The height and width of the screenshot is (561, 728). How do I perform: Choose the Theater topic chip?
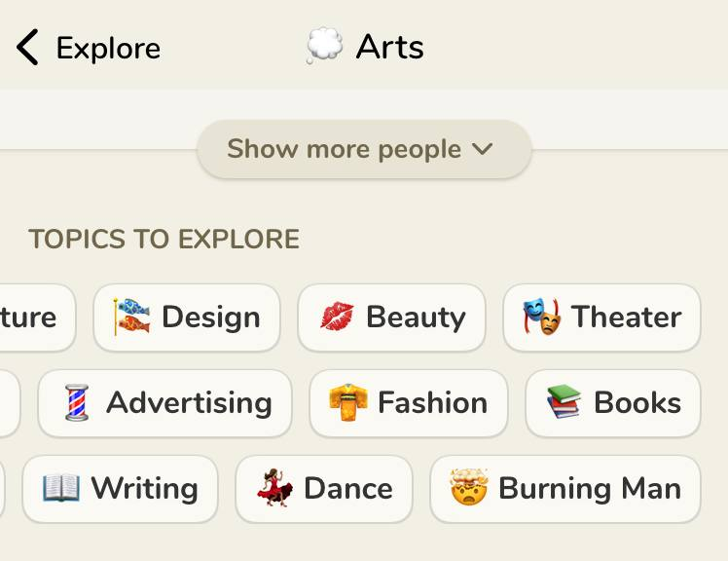(601, 318)
